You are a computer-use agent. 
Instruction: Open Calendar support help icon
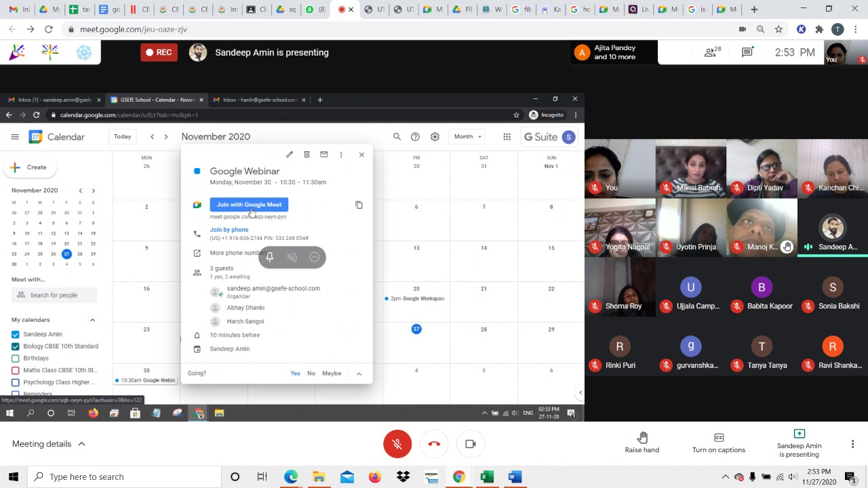tap(415, 137)
